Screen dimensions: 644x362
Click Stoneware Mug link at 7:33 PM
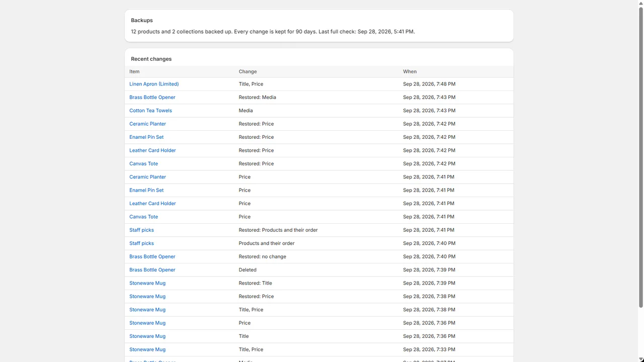coord(147,349)
